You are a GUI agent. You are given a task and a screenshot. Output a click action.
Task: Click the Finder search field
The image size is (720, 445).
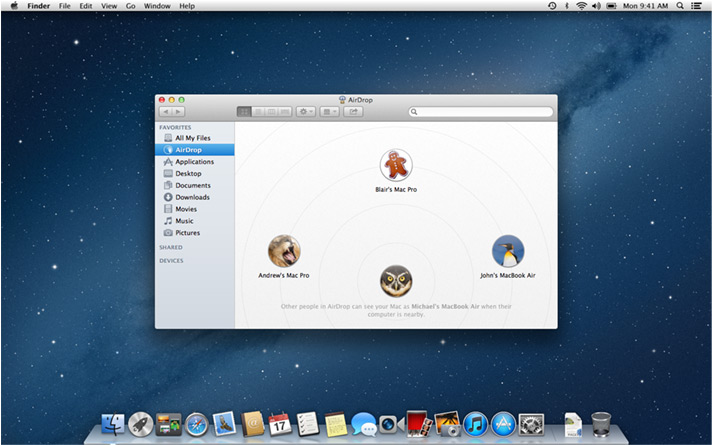pyautogui.click(x=480, y=112)
